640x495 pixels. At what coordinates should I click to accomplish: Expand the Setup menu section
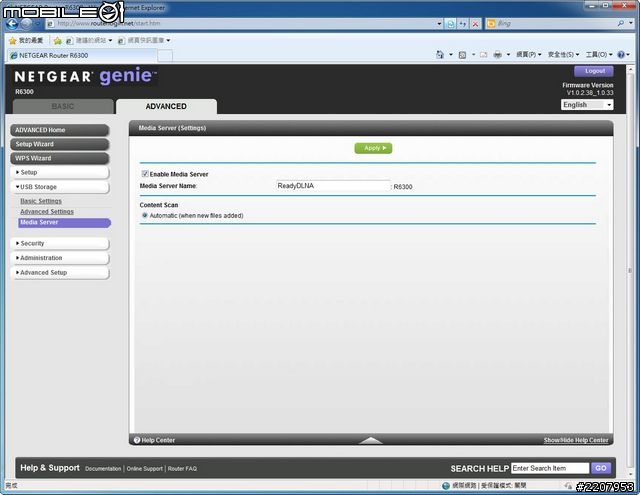[x=60, y=172]
